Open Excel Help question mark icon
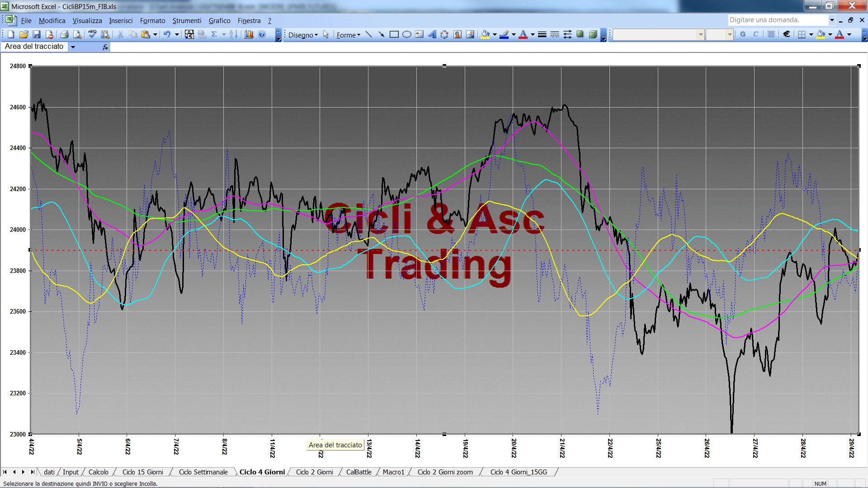This screenshot has width=868, height=488. (262, 34)
